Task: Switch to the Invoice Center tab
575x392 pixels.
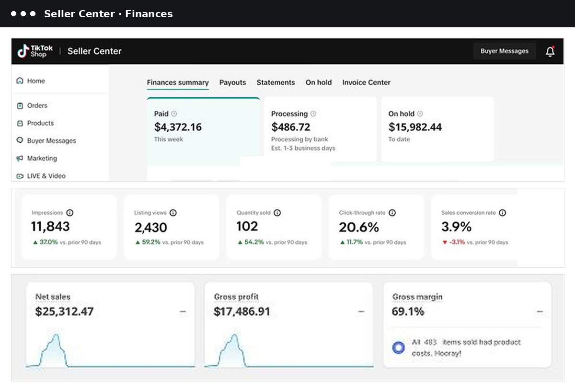Action: click(366, 82)
